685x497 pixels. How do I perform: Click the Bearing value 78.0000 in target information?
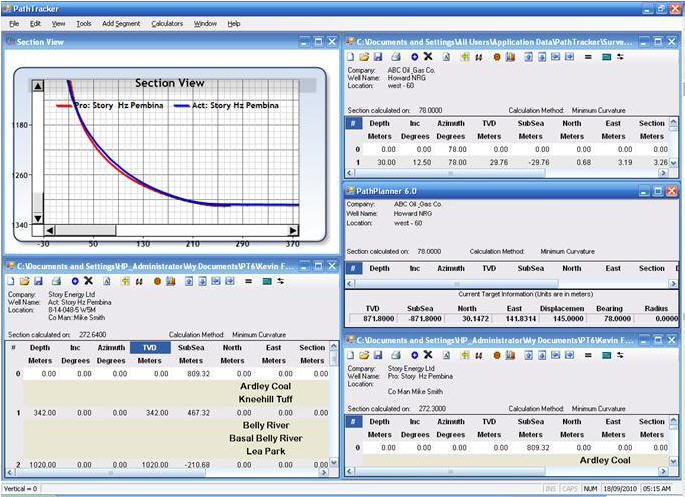coord(617,318)
